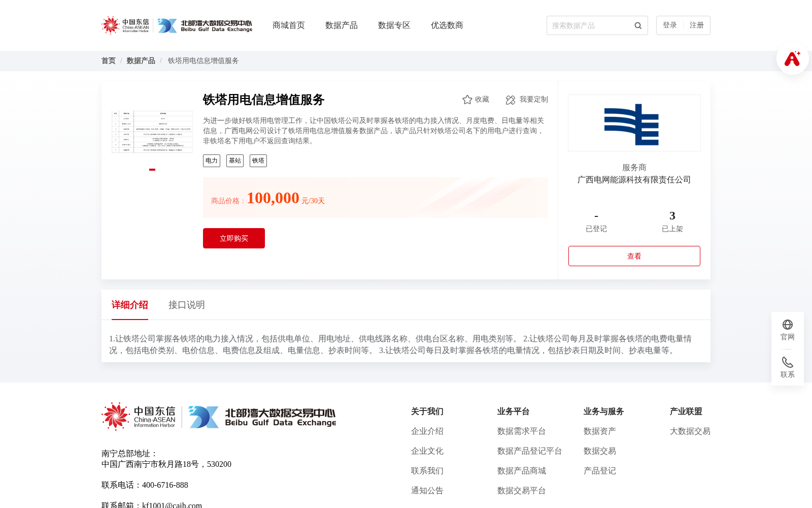Image resolution: width=812 pixels, height=508 pixels.
Task: Open the product preview thumbnail image
Action: click(152, 132)
